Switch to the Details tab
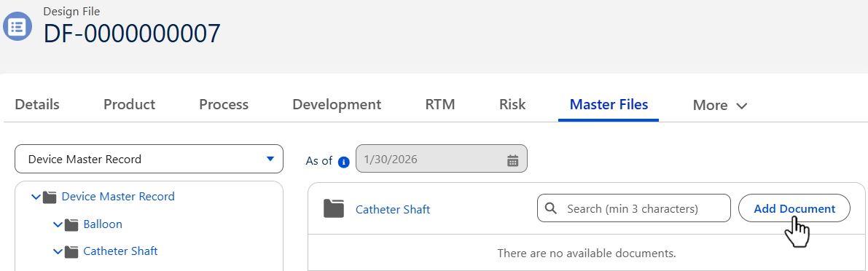 tap(37, 104)
